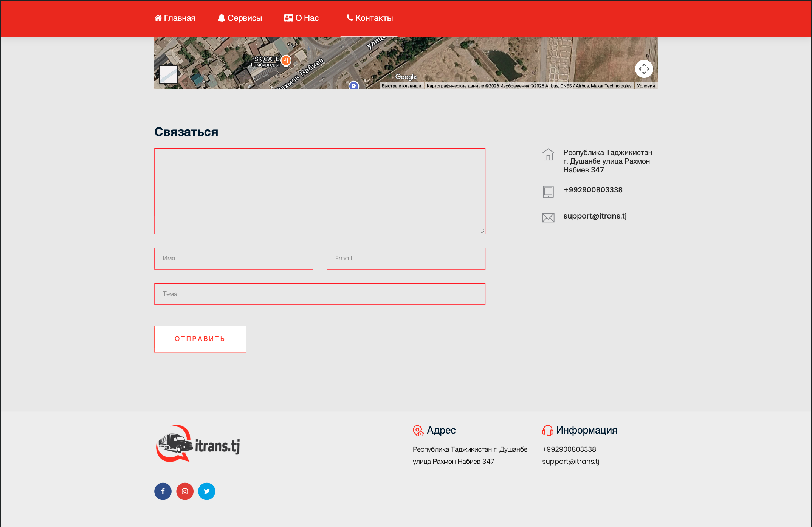Click the Главная home icon

tap(158, 18)
